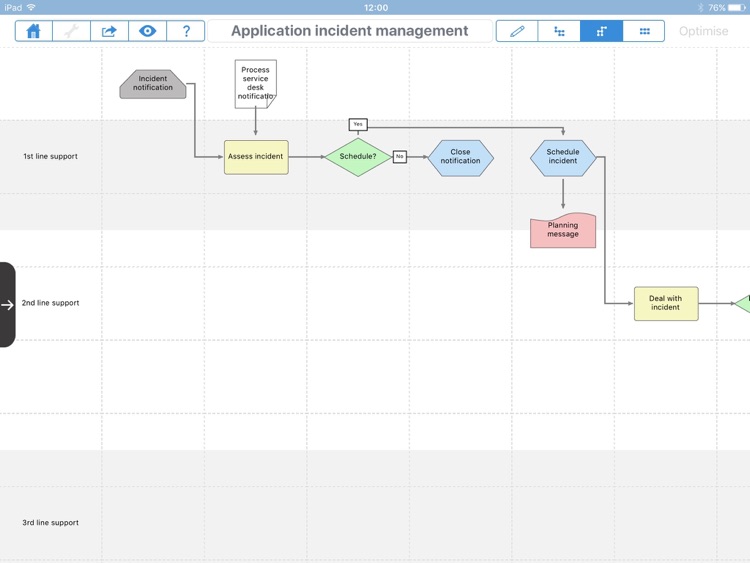Tap the Application incident management title
The height and width of the screenshot is (563, 750).
coord(350,31)
